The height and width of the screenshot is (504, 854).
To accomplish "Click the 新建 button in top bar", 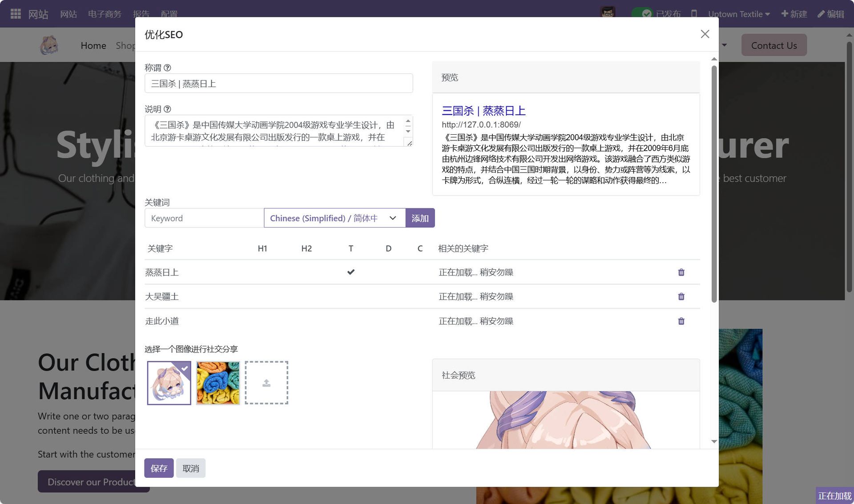I will coord(794,14).
